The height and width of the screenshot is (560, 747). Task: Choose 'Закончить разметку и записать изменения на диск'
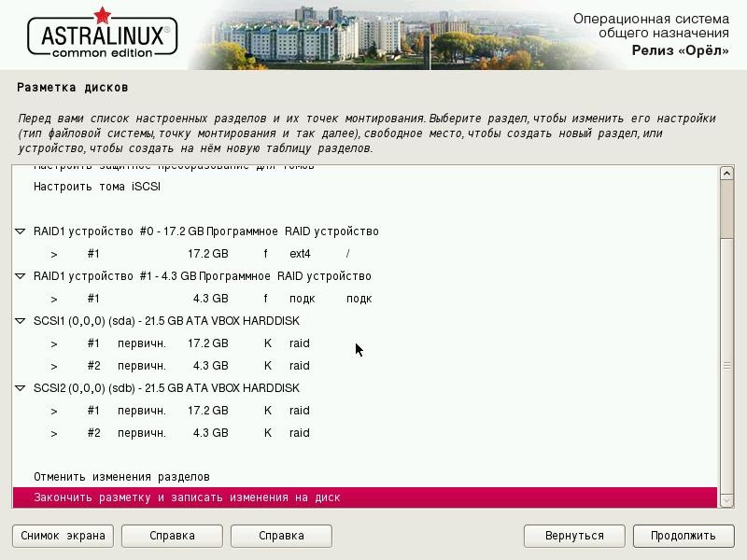pyautogui.click(x=365, y=497)
